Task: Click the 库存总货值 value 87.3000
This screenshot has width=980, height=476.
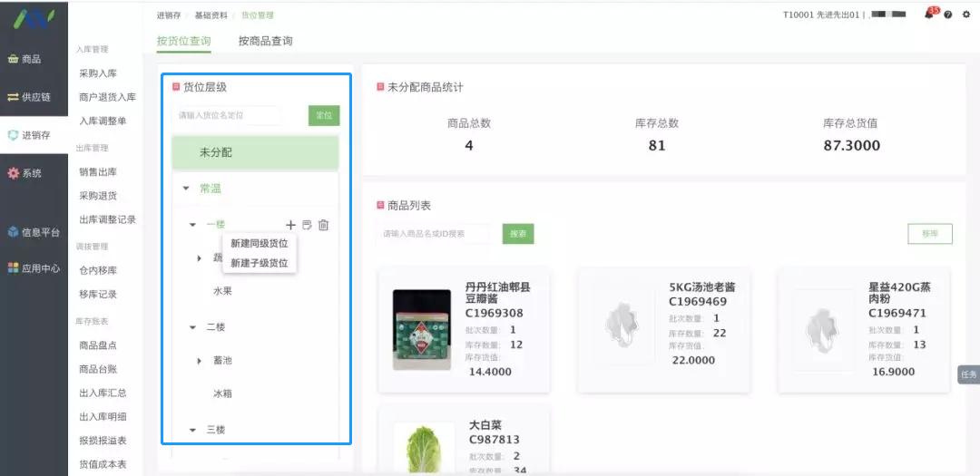Action: [x=851, y=146]
